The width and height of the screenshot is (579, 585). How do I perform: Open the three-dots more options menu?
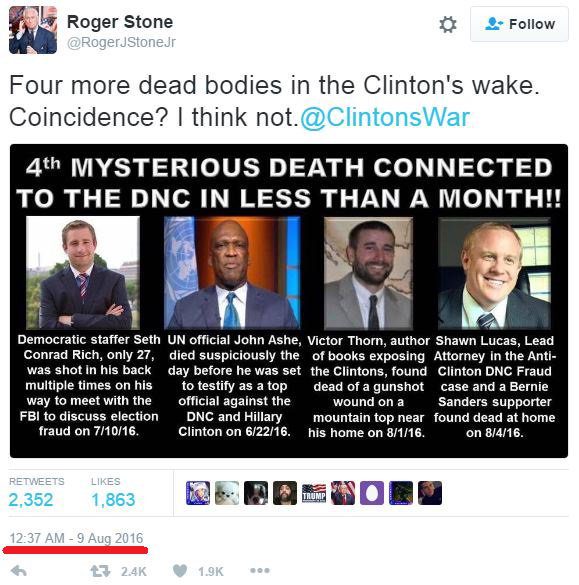[x=260, y=570]
